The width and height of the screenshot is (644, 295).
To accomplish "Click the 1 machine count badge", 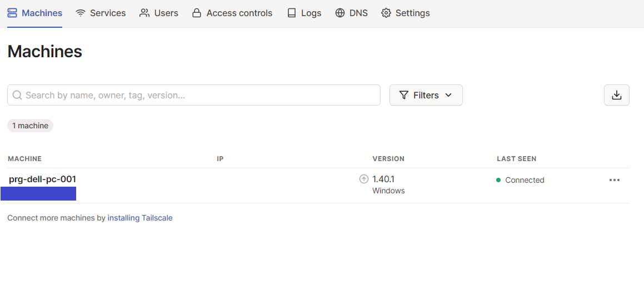I will [x=30, y=126].
